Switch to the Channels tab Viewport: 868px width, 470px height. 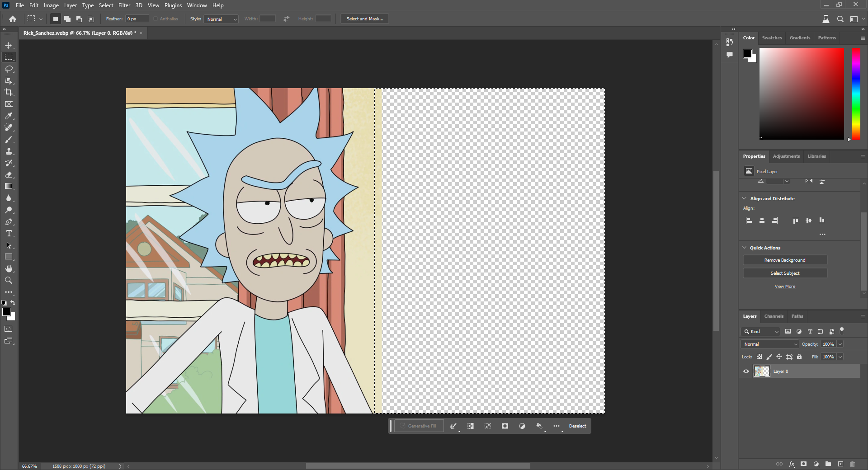774,316
